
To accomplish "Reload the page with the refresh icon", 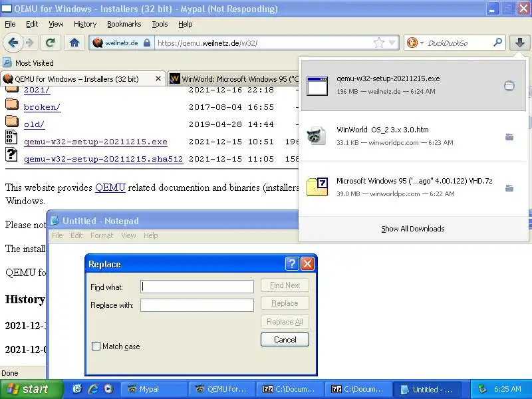I will click(51, 43).
